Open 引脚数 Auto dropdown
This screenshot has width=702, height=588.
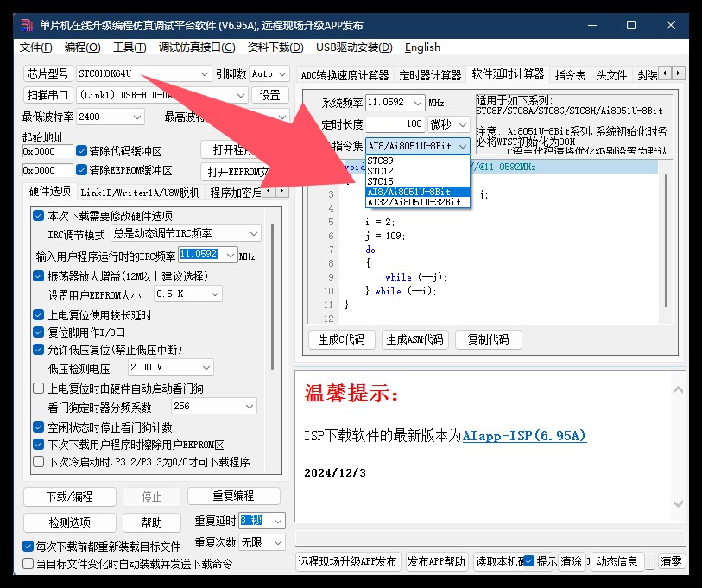(x=269, y=73)
